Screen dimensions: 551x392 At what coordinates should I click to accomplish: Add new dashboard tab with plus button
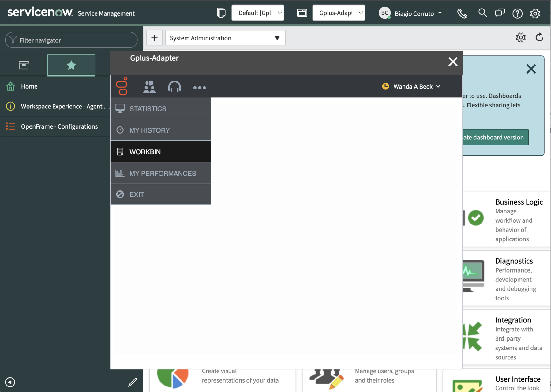(154, 38)
